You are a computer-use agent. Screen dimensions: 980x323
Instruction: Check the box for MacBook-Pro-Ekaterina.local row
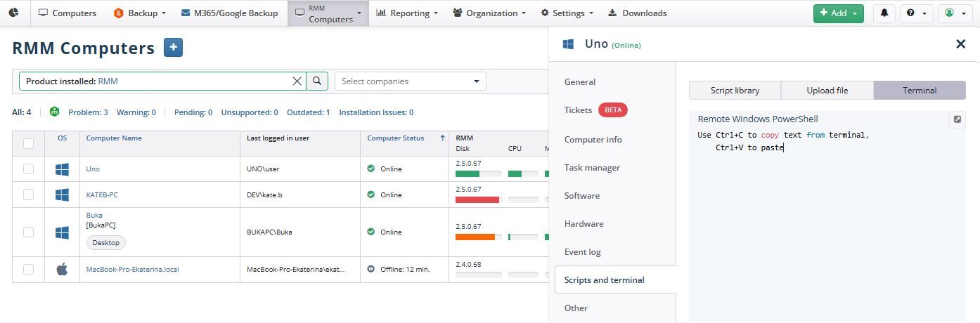pyautogui.click(x=29, y=269)
